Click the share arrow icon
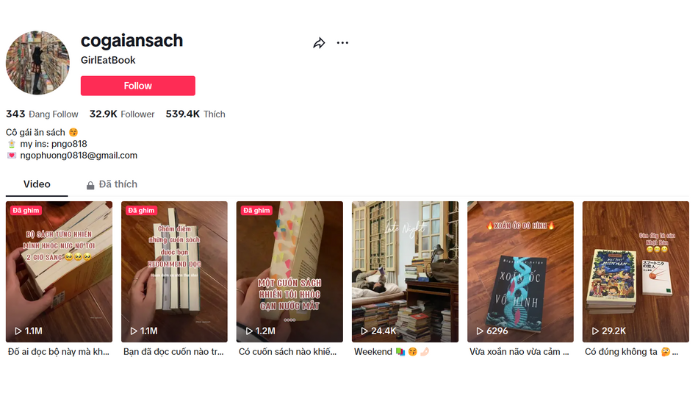 [319, 43]
